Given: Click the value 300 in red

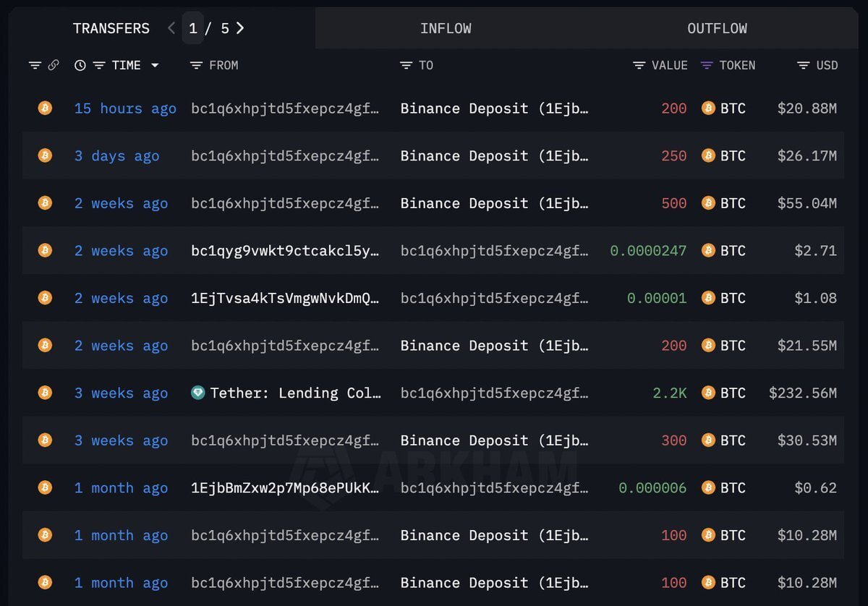Looking at the screenshot, I should (674, 440).
